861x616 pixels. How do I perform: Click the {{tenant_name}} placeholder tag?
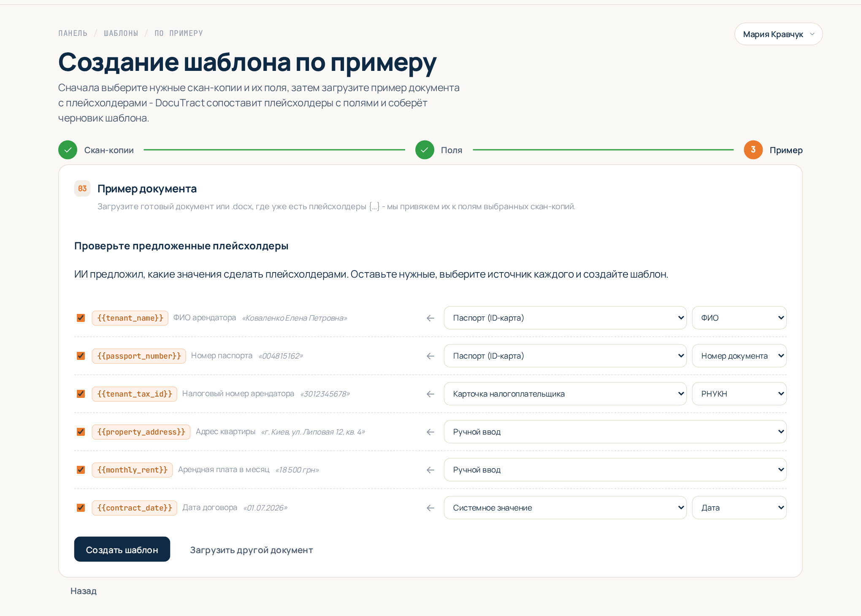[130, 318]
